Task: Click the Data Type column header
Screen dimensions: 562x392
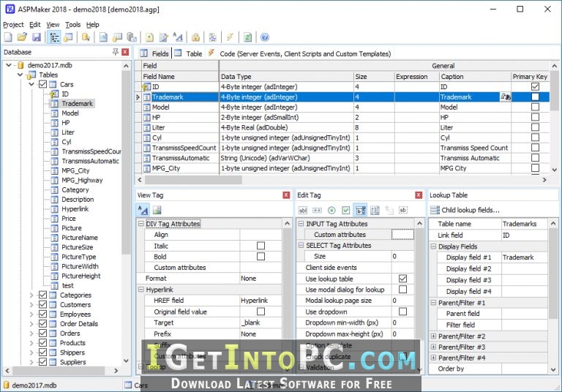Action: pos(286,76)
